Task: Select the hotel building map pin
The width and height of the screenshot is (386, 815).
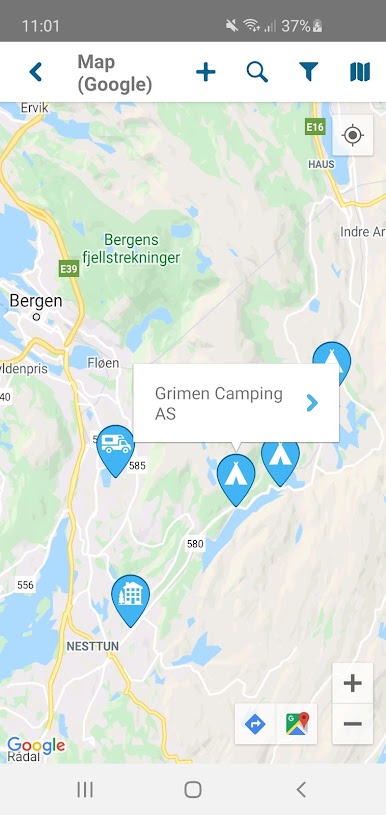Action: coord(130,600)
